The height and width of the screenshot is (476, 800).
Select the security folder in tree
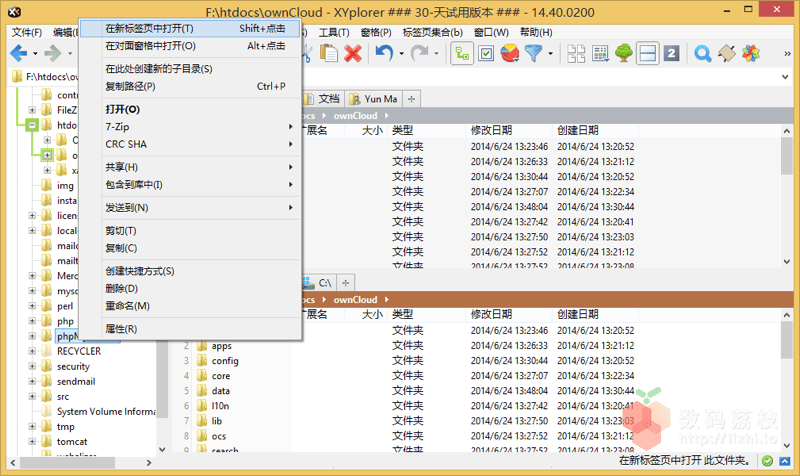coord(73,366)
